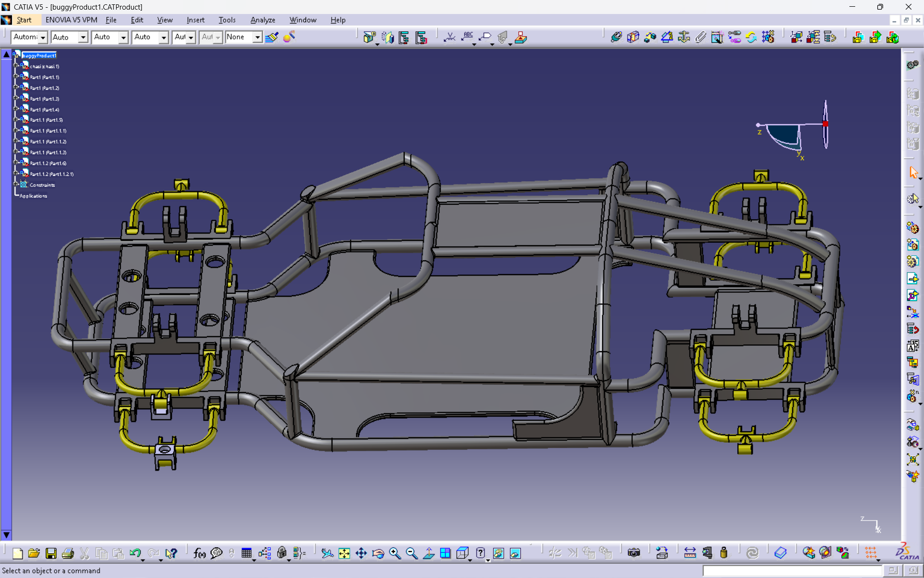Open the Painter format brush icon

point(271,37)
